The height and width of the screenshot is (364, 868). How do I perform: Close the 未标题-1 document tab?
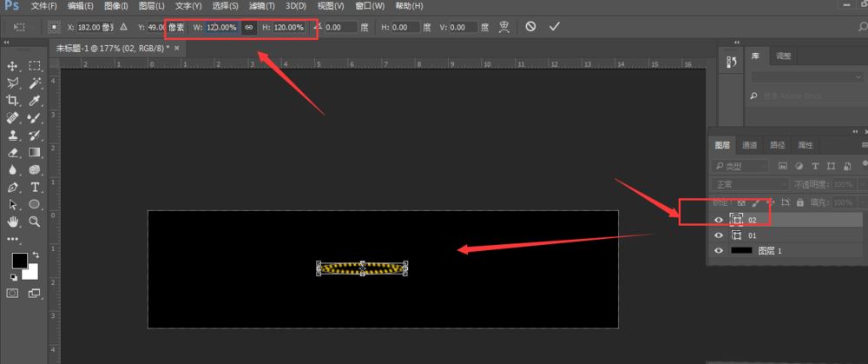tap(176, 48)
